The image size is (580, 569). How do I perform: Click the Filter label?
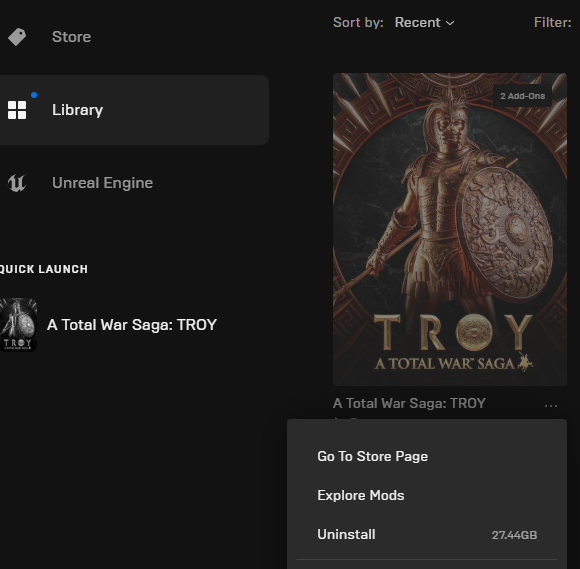pyautogui.click(x=553, y=23)
